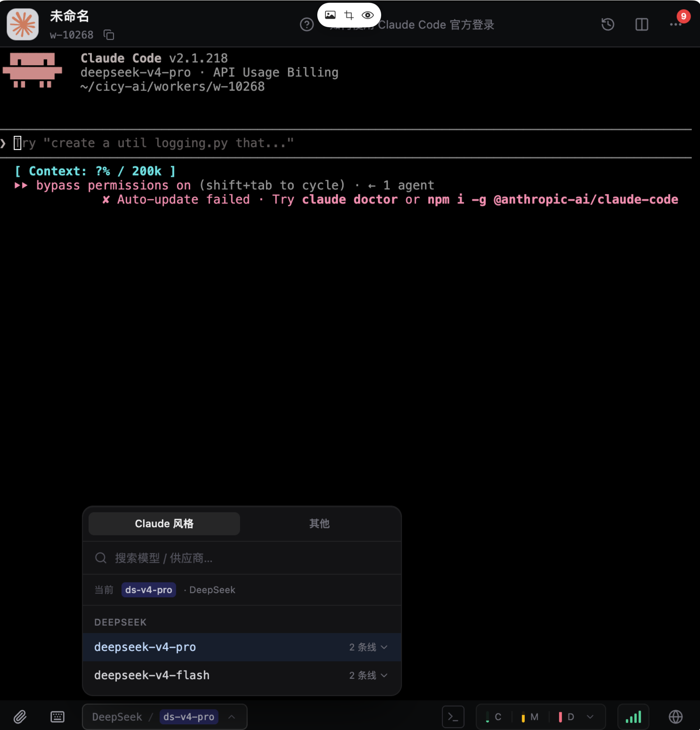
Task: Open the help question mark icon
Action: click(x=307, y=25)
